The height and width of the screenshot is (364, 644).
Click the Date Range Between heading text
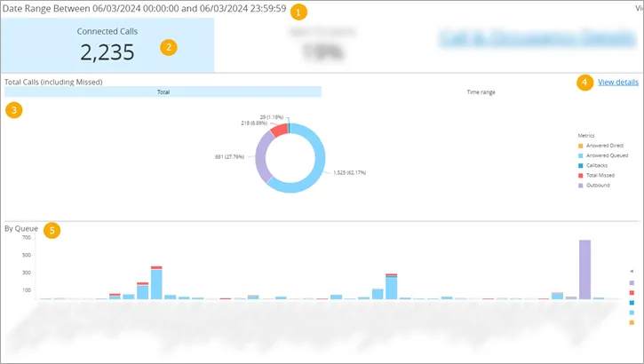144,9
